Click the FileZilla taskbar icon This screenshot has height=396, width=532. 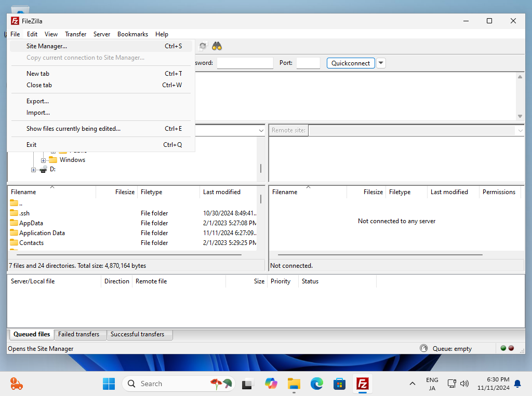[x=362, y=384]
